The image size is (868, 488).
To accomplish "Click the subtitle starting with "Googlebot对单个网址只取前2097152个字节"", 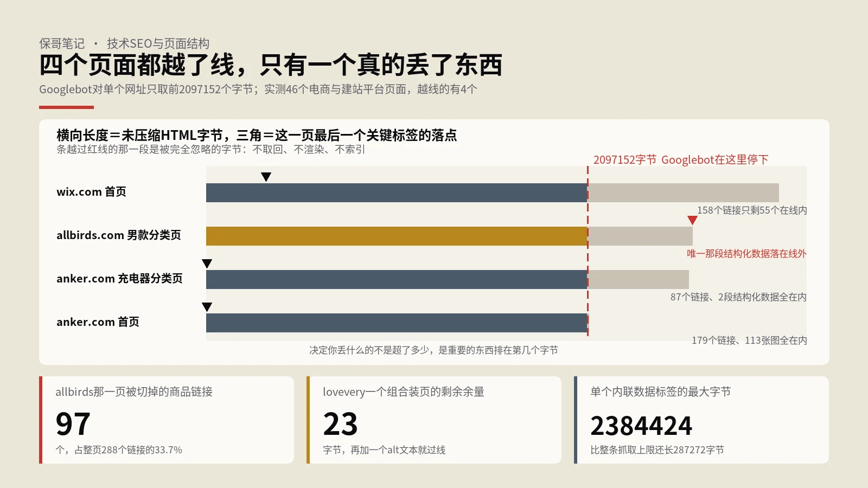I will coord(258,89).
